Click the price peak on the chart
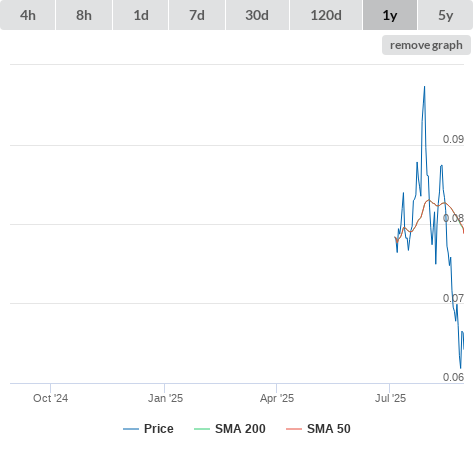The width and height of the screenshot is (474, 455). pos(424,87)
